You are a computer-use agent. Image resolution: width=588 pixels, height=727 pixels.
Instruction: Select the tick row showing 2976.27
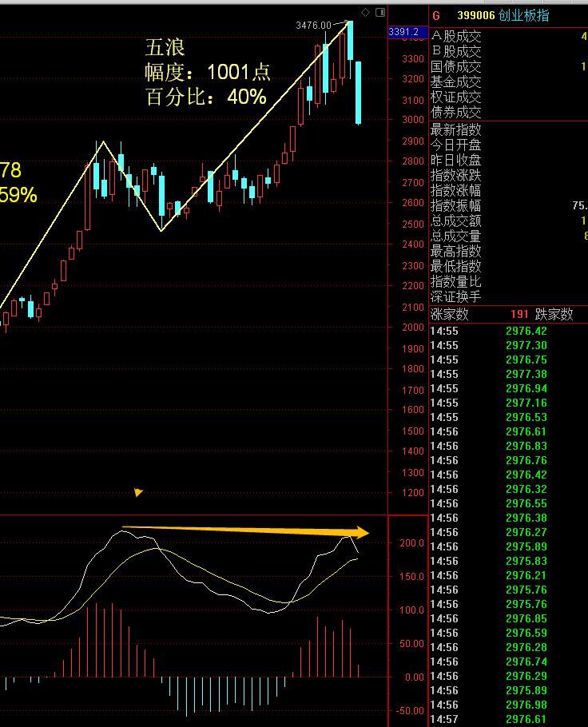509,532
